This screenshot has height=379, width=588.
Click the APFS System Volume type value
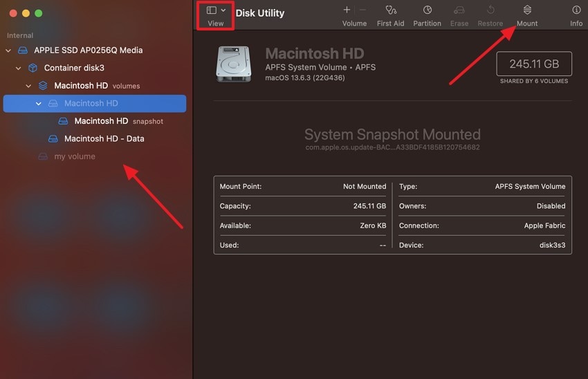pos(530,186)
